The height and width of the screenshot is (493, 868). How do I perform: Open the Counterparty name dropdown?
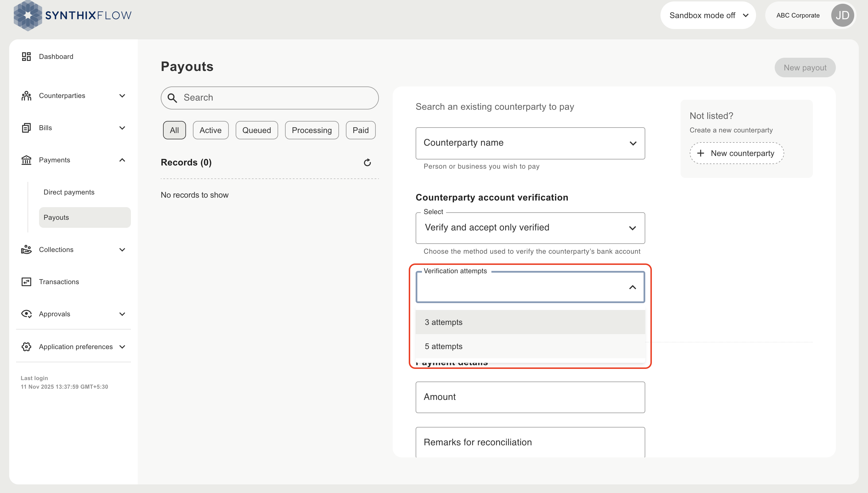point(530,143)
